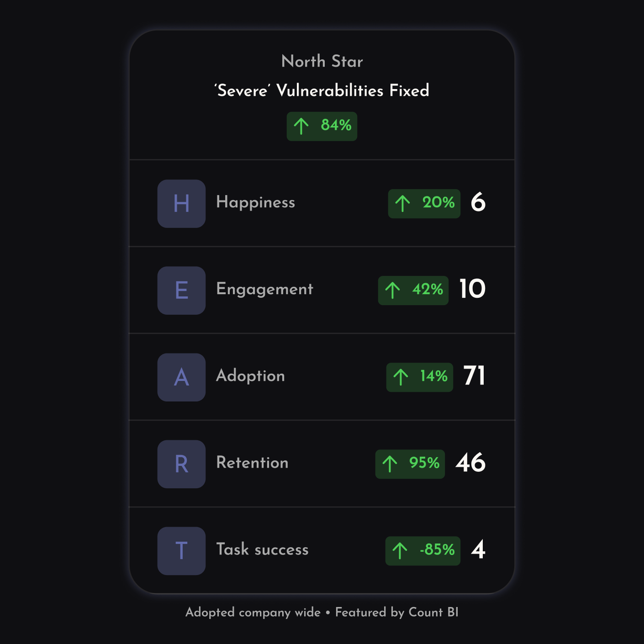644x644 pixels.
Task: Click the Engagement 42% change badge
Action: [413, 290]
